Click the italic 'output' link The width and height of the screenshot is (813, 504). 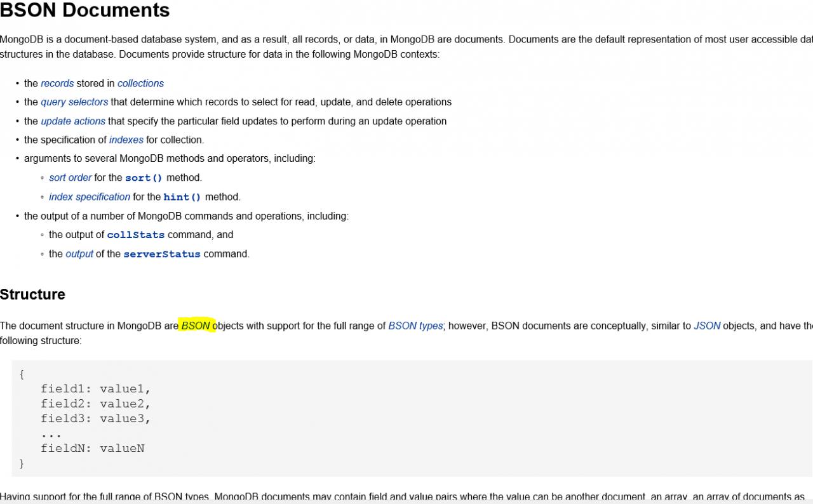point(79,254)
